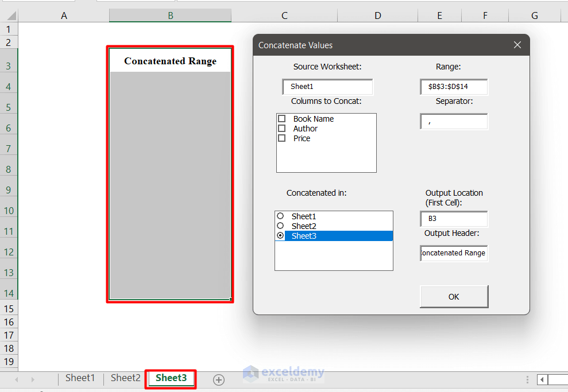Select the Sheet1 radio button
This screenshot has height=392, width=568.
click(x=280, y=216)
